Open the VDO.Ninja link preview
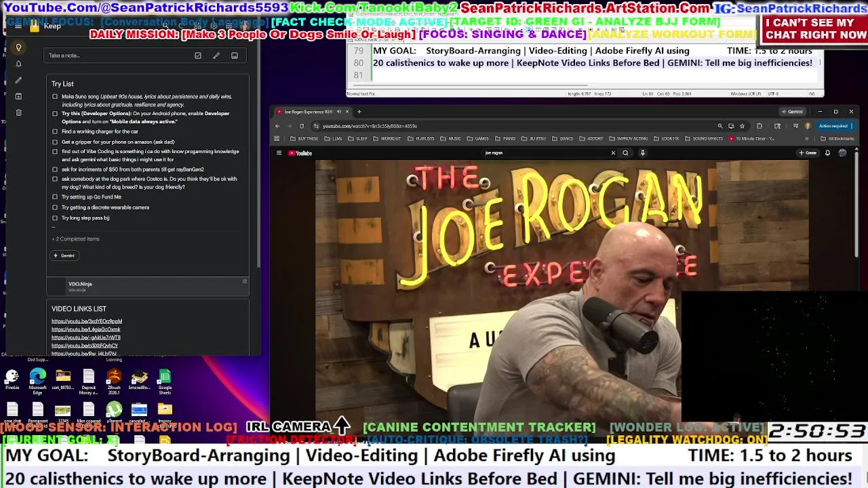868x488 pixels. [147, 286]
